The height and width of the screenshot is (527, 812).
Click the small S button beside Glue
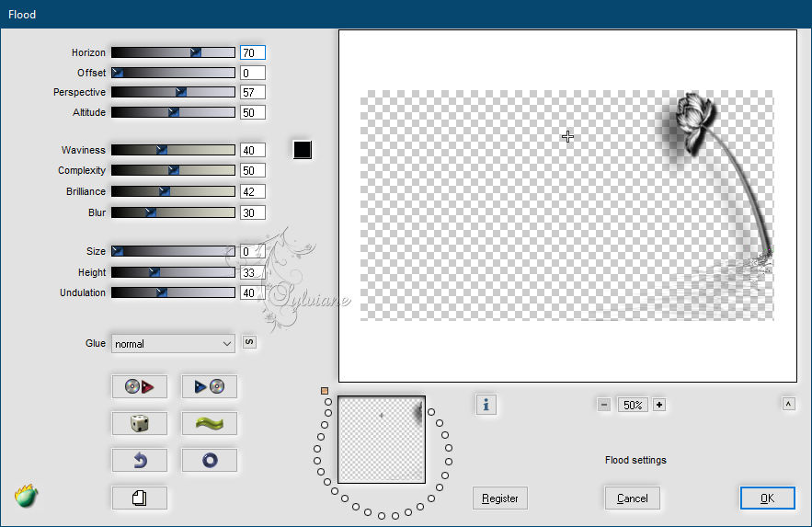[249, 342]
